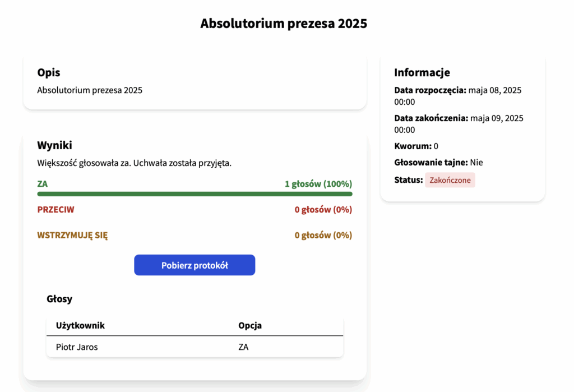The width and height of the screenshot is (574, 392).
Task: Click the green ZA progress bar
Action: click(195, 194)
